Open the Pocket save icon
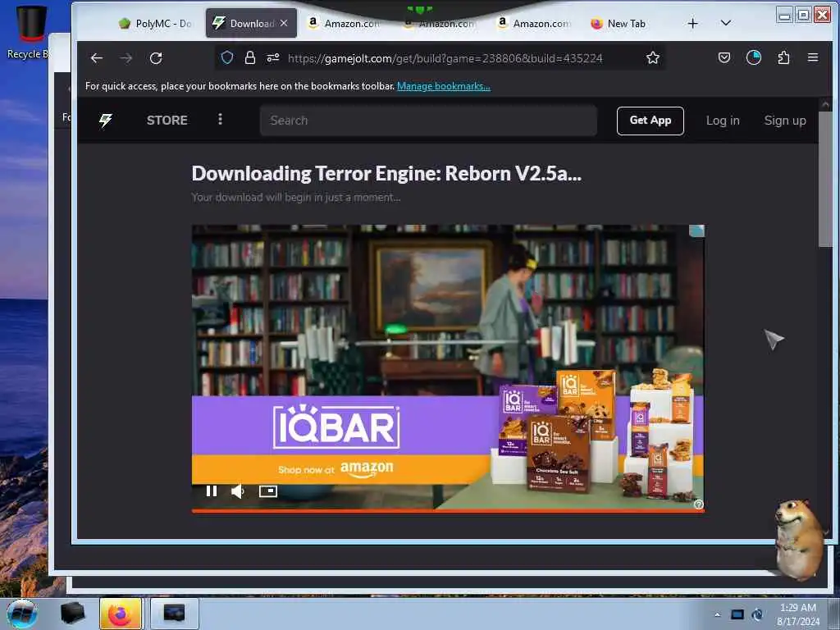 click(x=724, y=58)
